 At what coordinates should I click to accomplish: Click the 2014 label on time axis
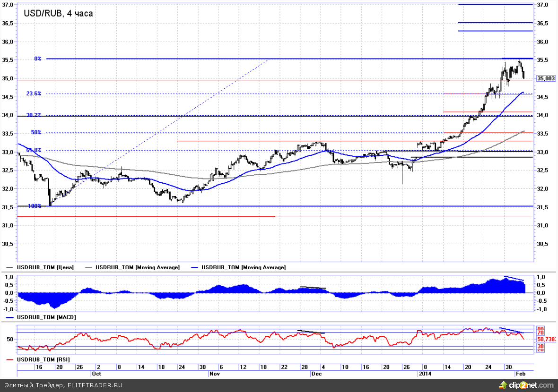pos(425,373)
